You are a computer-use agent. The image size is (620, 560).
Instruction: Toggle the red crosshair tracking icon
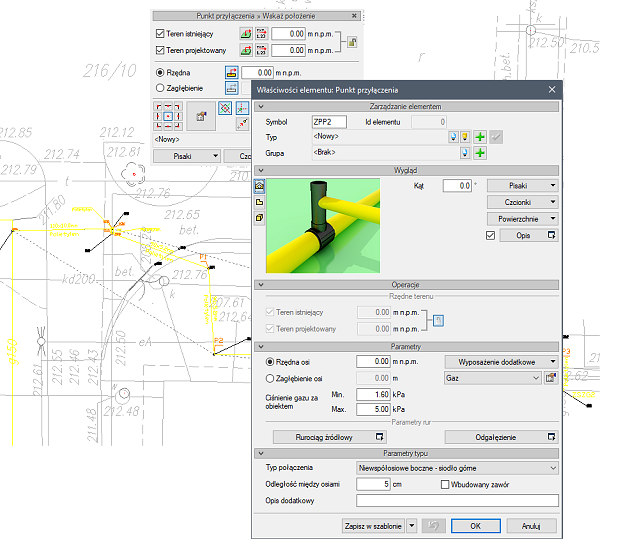click(x=242, y=108)
